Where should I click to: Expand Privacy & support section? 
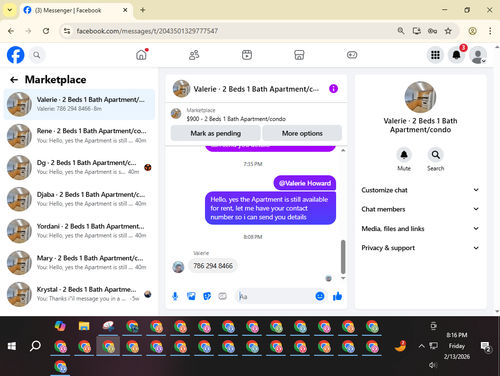click(420, 248)
